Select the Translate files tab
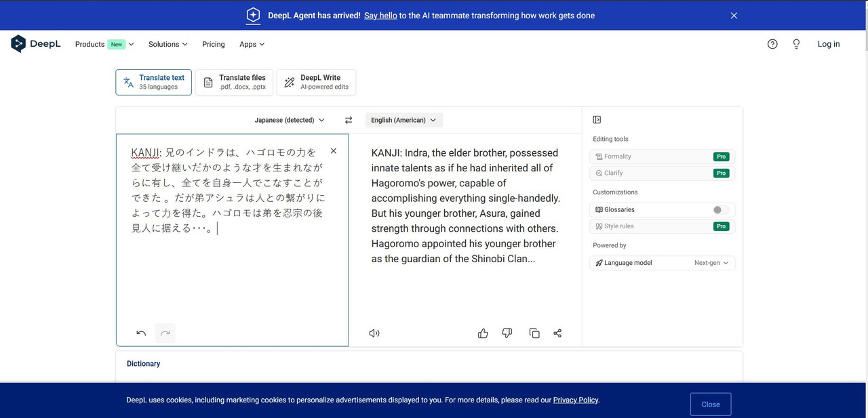The image size is (868, 418). pyautogui.click(x=235, y=82)
